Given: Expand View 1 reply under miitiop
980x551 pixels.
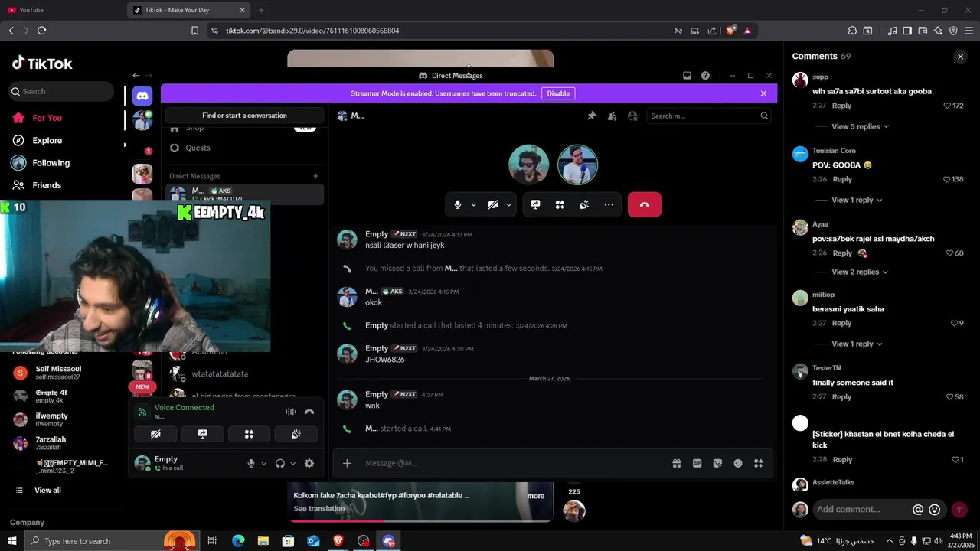Looking at the screenshot, I should pyautogui.click(x=857, y=344).
